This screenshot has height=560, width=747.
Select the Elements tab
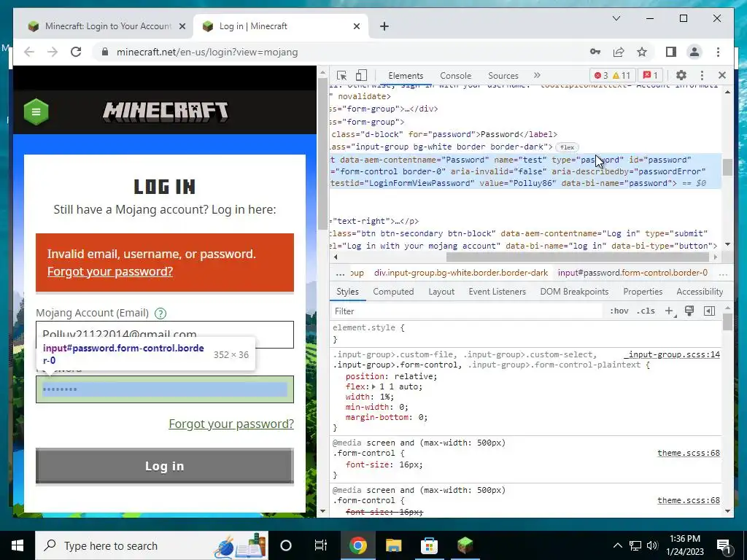tap(406, 75)
